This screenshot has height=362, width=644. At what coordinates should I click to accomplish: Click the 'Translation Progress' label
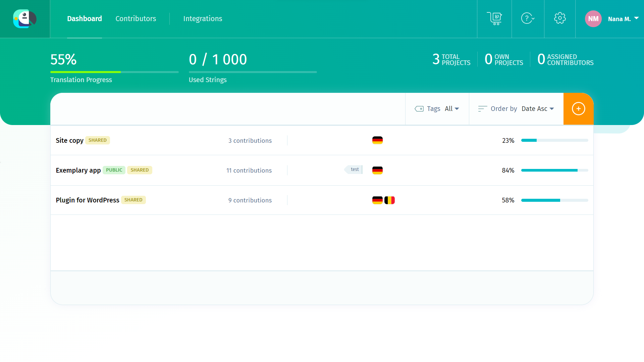(x=81, y=80)
